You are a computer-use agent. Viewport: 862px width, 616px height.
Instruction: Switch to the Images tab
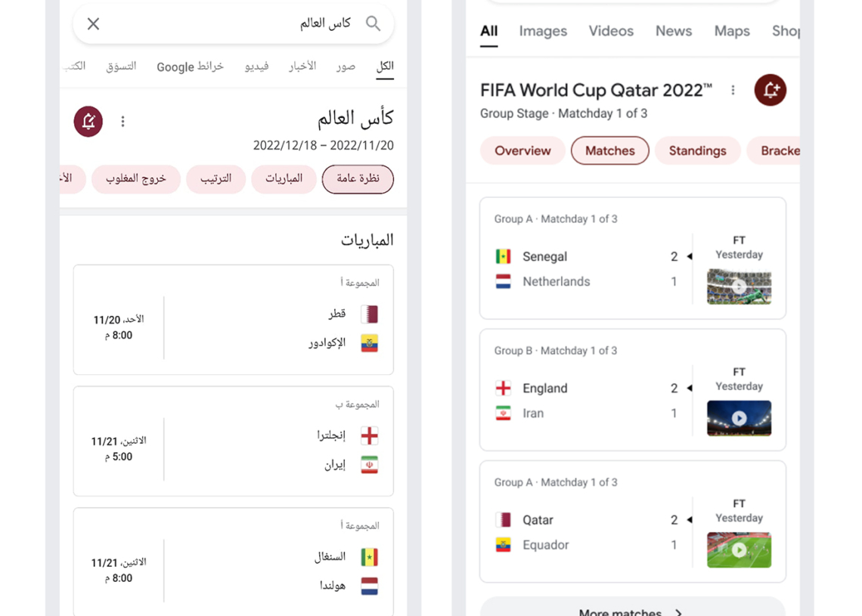click(x=543, y=31)
